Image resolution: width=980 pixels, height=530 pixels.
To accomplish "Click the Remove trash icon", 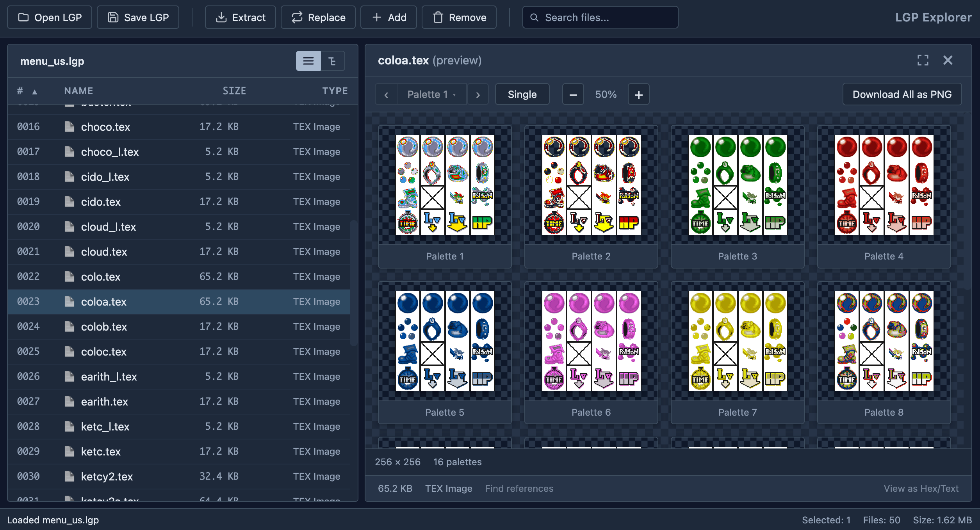I will [x=438, y=18].
